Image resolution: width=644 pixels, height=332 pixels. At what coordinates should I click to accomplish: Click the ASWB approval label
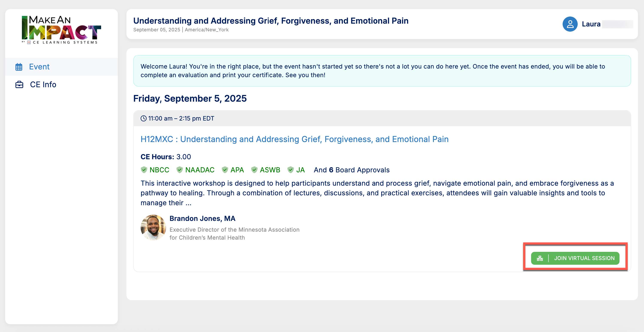(270, 170)
